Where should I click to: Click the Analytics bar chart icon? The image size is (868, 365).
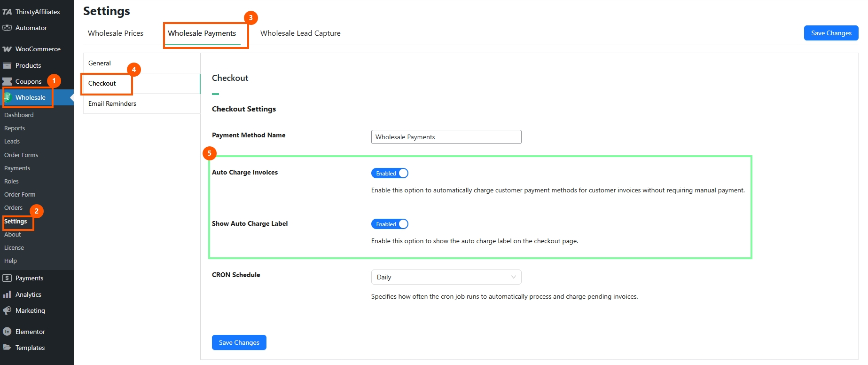pos(7,294)
